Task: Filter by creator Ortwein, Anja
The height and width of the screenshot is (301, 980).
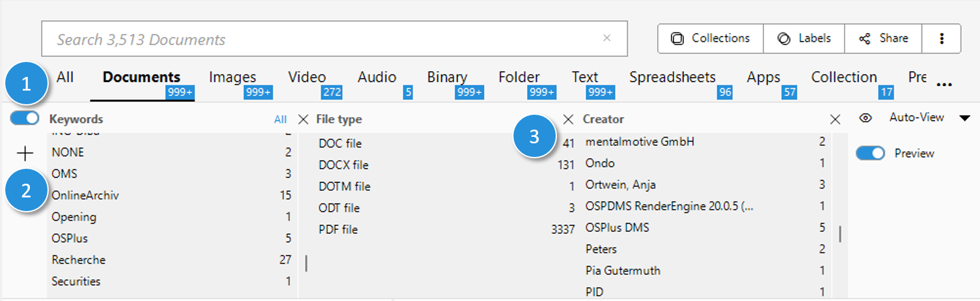Action: tap(705, 184)
